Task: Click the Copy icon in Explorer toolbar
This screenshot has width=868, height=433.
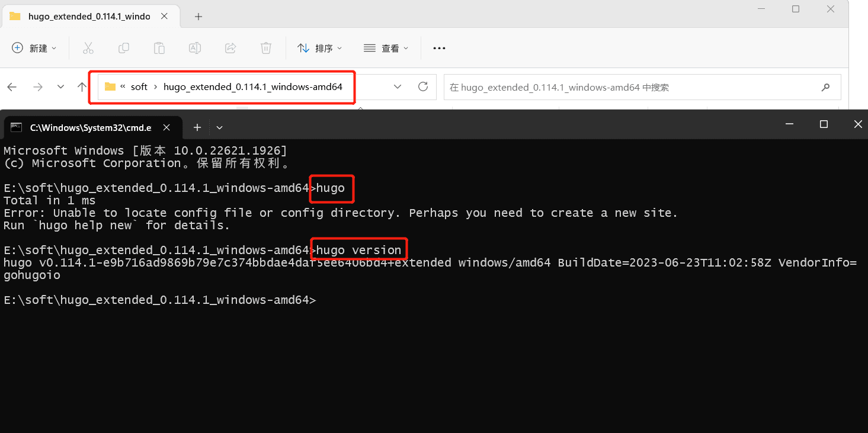Action: pos(124,48)
